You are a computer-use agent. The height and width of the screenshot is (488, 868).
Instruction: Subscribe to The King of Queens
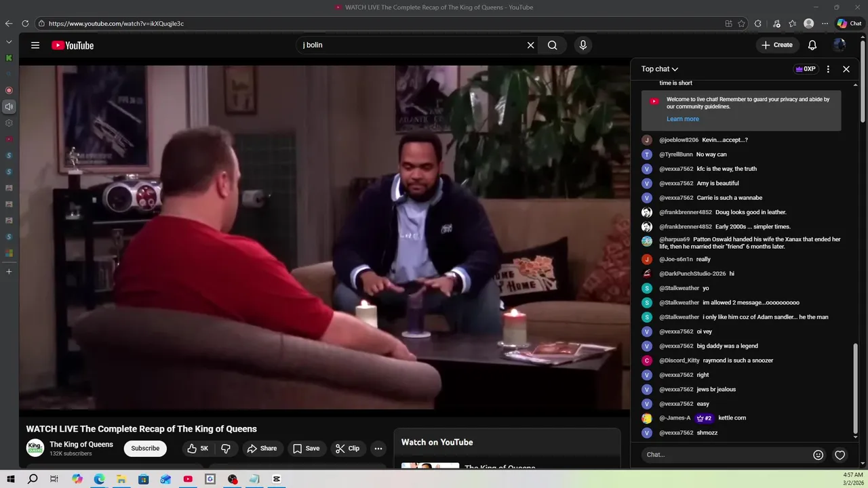pos(145,449)
